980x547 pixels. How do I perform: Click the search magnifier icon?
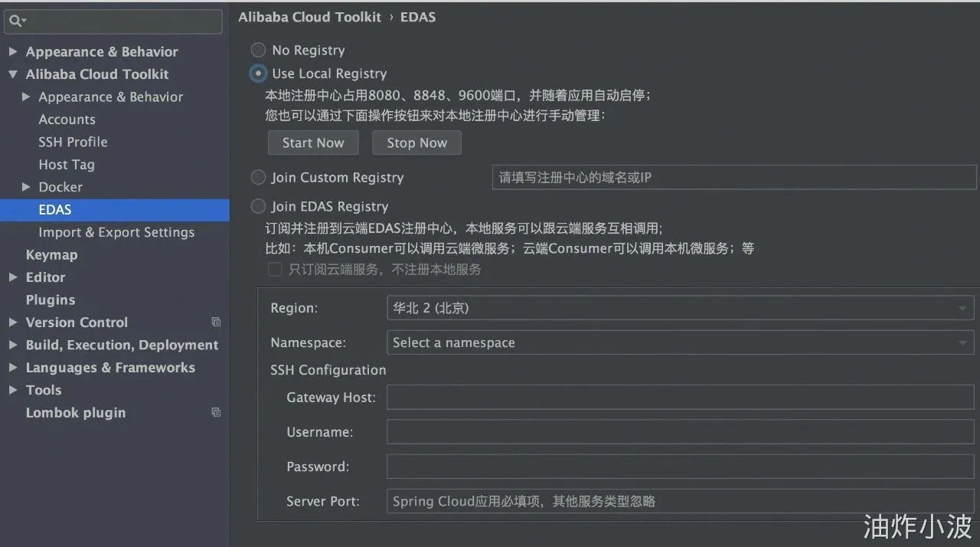point(15,21)
